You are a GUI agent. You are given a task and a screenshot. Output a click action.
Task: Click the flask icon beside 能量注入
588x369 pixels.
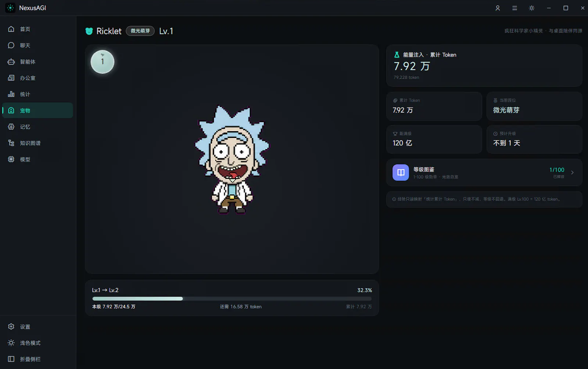(397, 55)
